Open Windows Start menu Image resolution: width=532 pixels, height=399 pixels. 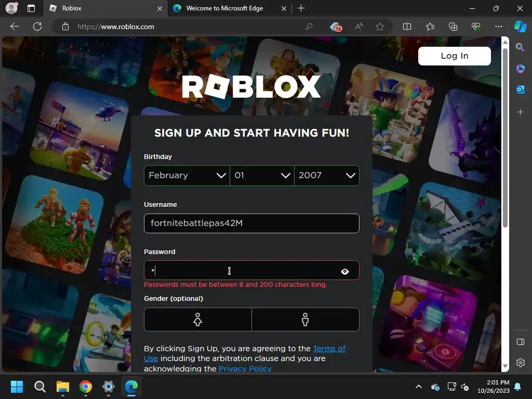click(17, 387)
